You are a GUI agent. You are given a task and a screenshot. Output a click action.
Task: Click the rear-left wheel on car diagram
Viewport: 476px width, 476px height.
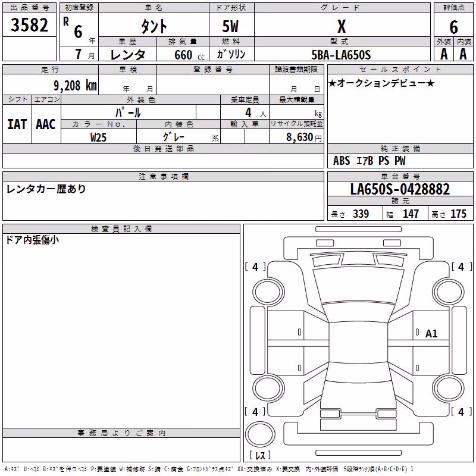[x=268, y=389]
